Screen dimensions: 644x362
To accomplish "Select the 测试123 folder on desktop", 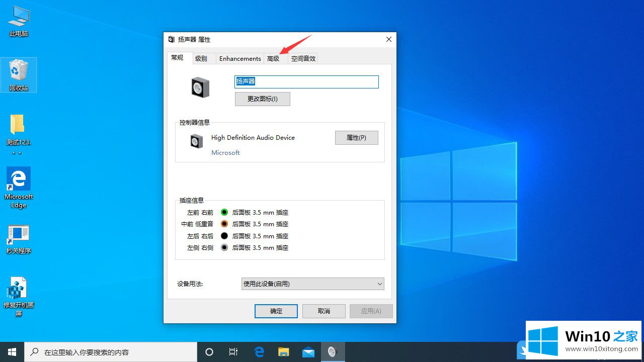I will coord(19,133).
